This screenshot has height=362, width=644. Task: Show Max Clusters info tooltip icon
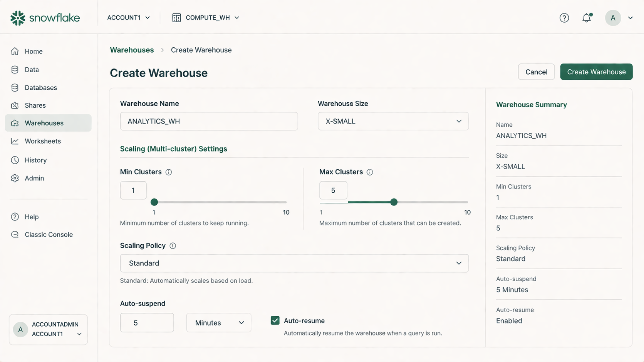click(370, 172)
